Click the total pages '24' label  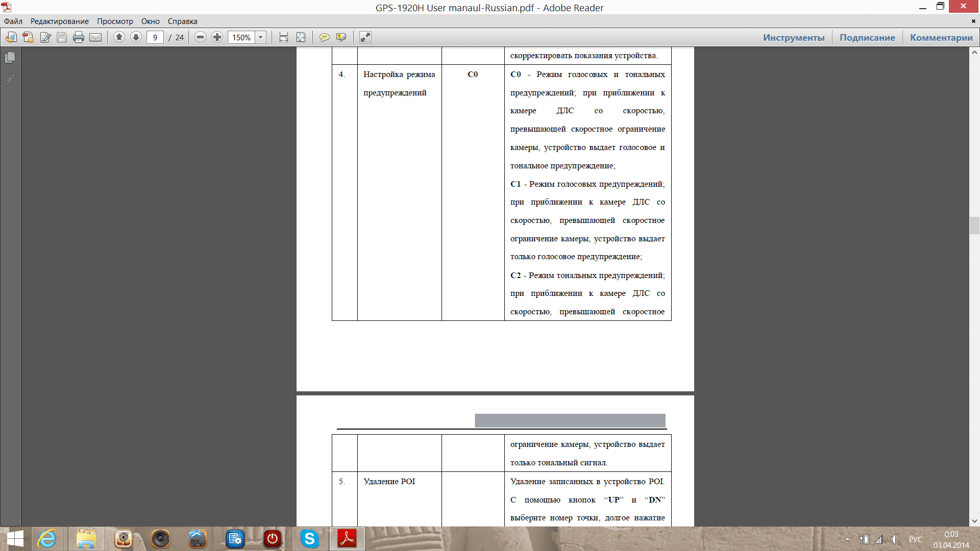tap(180, 37)
